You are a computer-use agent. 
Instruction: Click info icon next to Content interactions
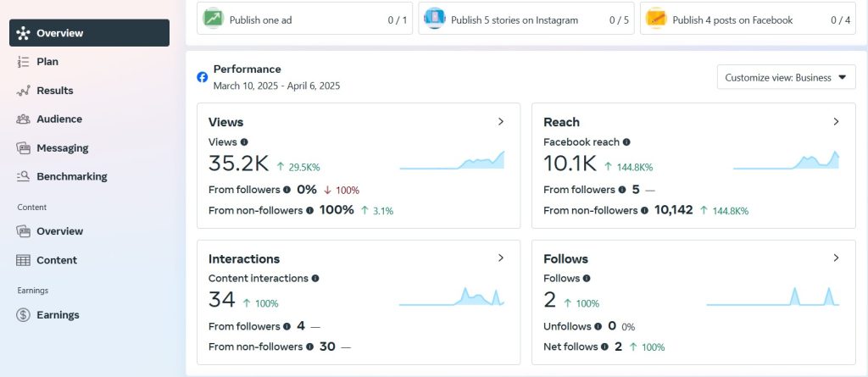click(315, 279)
